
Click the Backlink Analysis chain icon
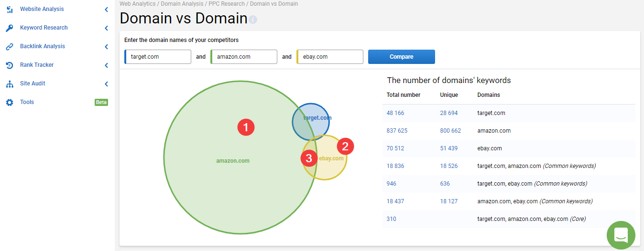[x=10, y=47]
